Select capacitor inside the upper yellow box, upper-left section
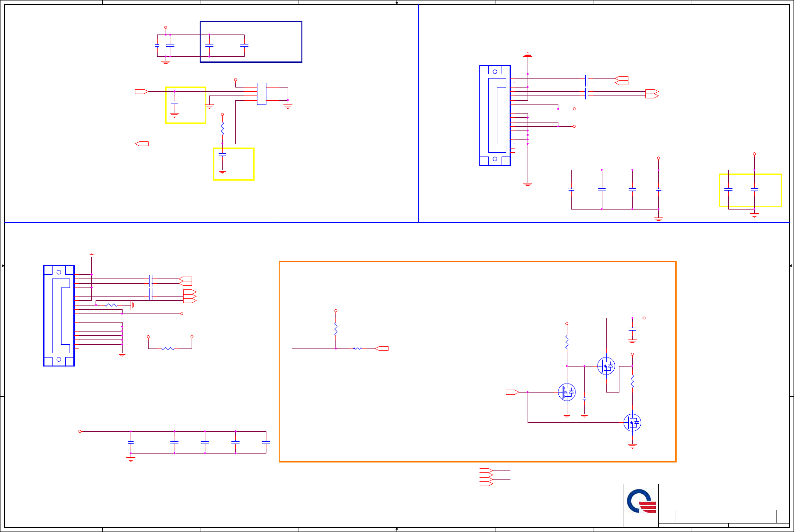Image resolution: width=794 pixels, height=532 pixels. [175, 102]
